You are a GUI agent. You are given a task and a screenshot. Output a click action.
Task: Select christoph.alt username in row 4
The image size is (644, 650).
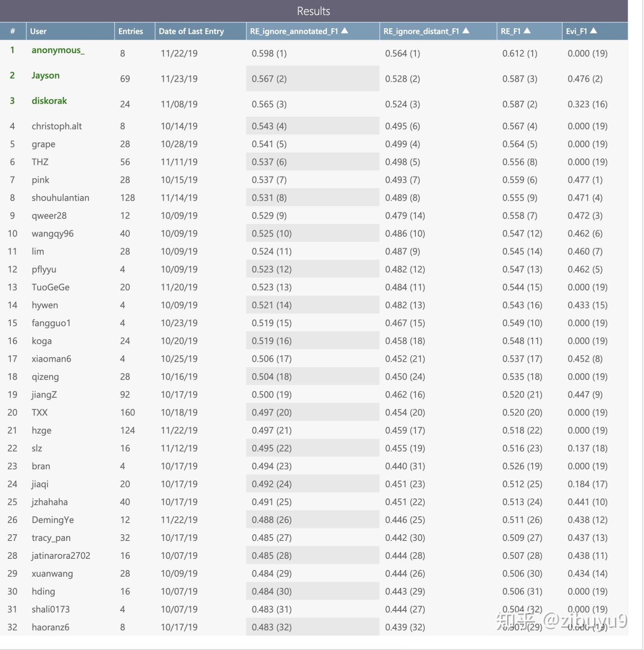click(x=57, y=126)
